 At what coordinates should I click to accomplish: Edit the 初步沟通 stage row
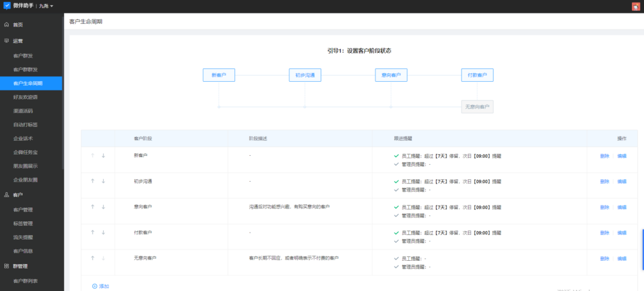(622, 182)
